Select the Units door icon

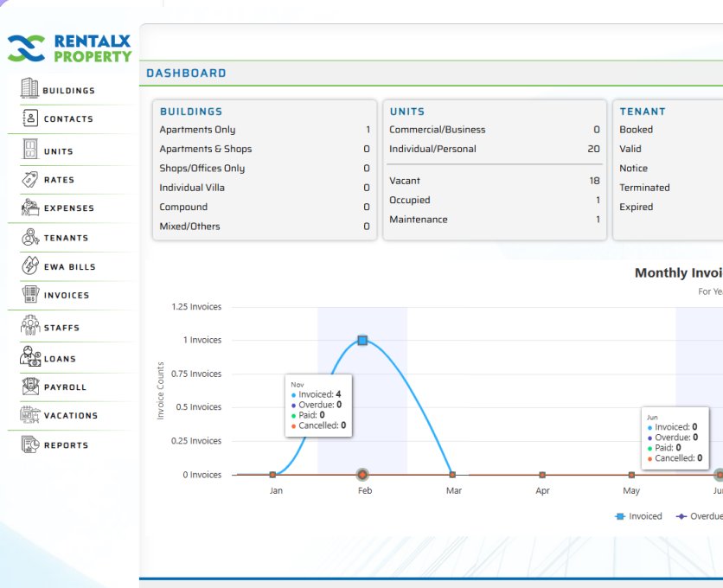[x=29, y=150]
